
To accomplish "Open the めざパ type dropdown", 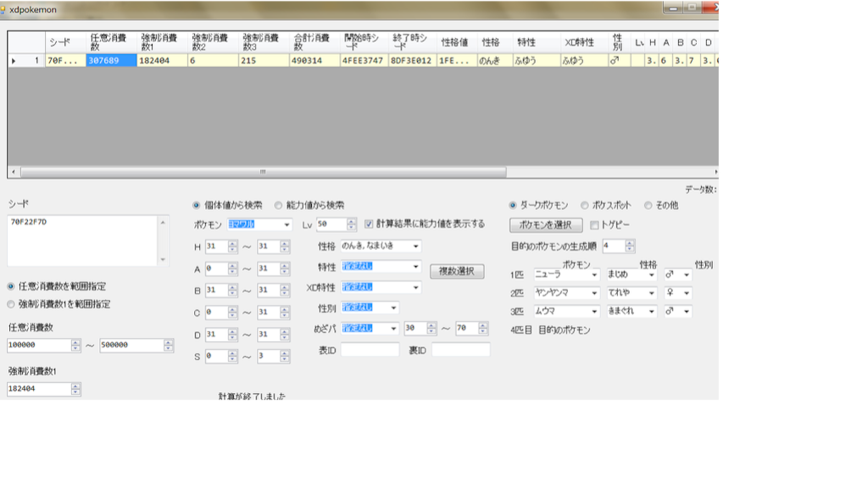I will tap(393, 329).
